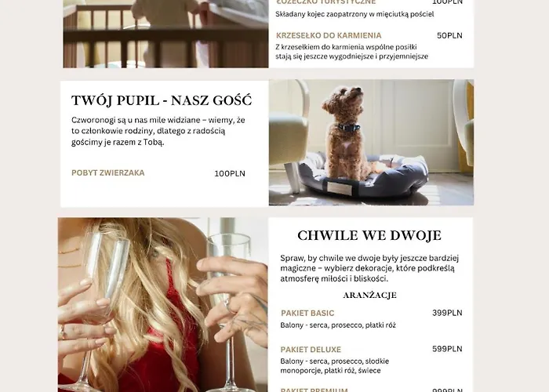The height and width of the screenshot is (392, 549).
Task: Select the TWÓJ PUPIL - NASZ GOŚĆ heading
Action: (x=162, y=100)
